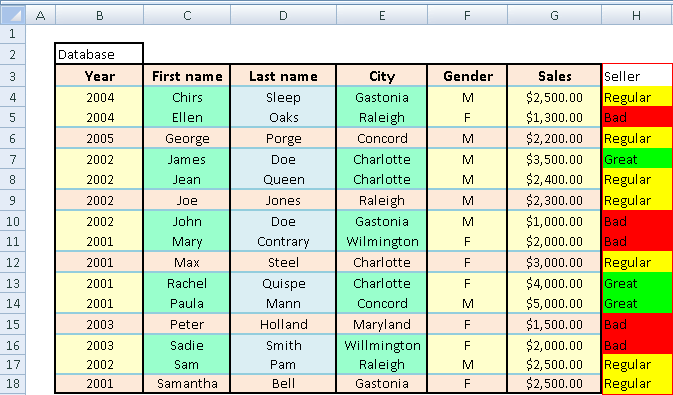Click the First name header cell
This screenshot has width=673, height=395.
tap(187, 76)
